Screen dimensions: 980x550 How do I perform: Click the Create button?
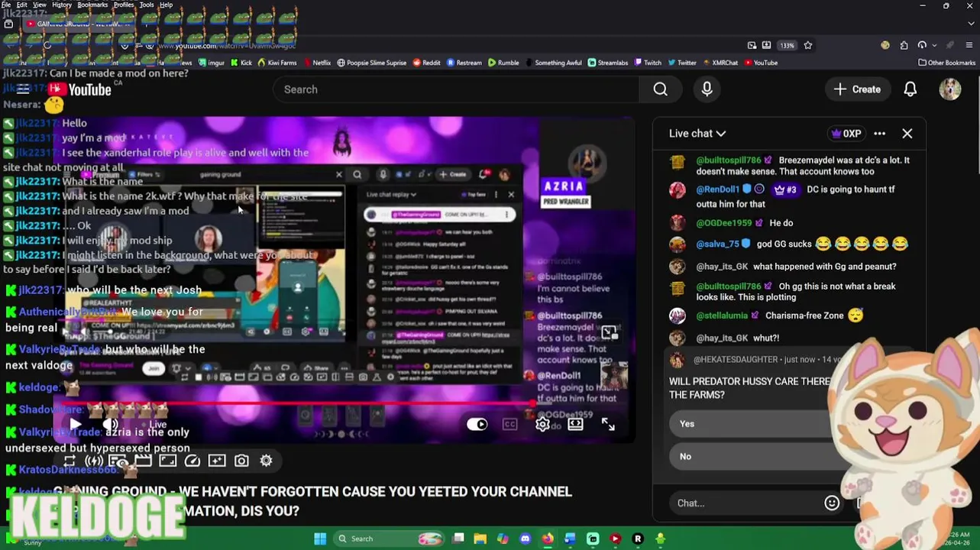[x=857, y=89]
